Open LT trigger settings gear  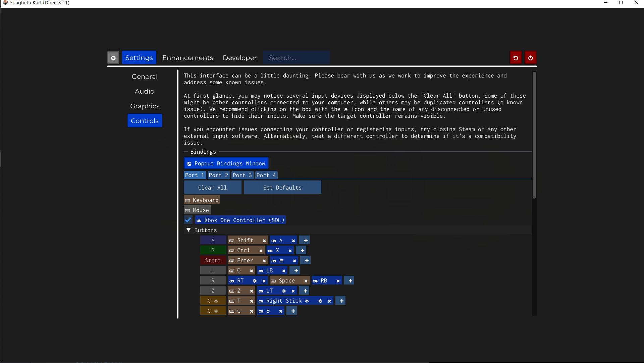click(x=284, y=291)
